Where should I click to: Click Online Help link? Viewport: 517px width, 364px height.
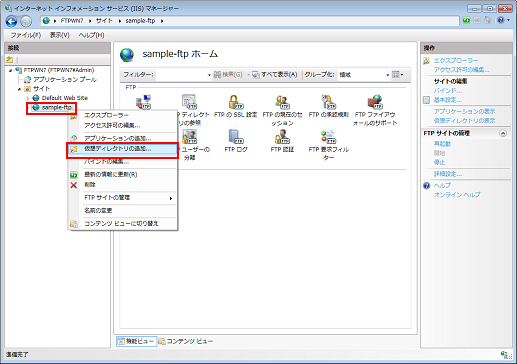point(457,195)
